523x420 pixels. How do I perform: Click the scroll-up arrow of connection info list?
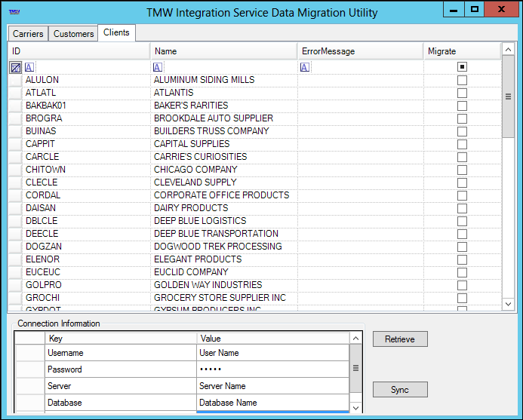355,339
